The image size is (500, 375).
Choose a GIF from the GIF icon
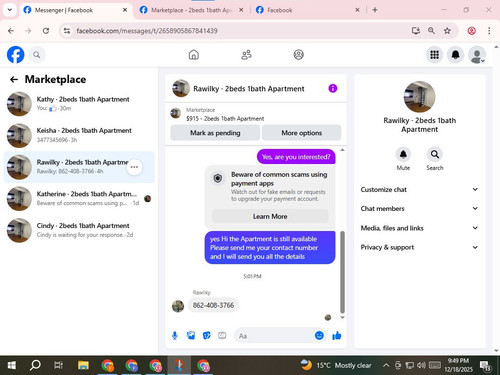222,336
